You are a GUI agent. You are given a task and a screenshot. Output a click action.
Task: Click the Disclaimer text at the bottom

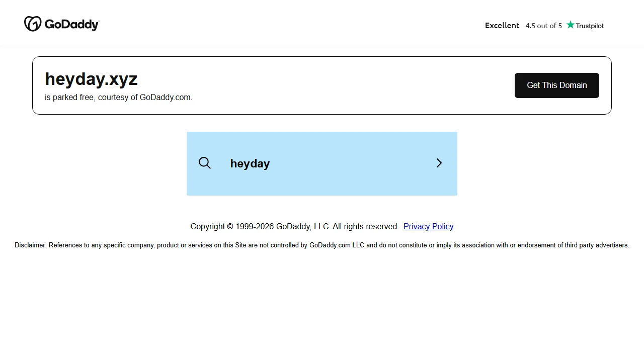322,245
